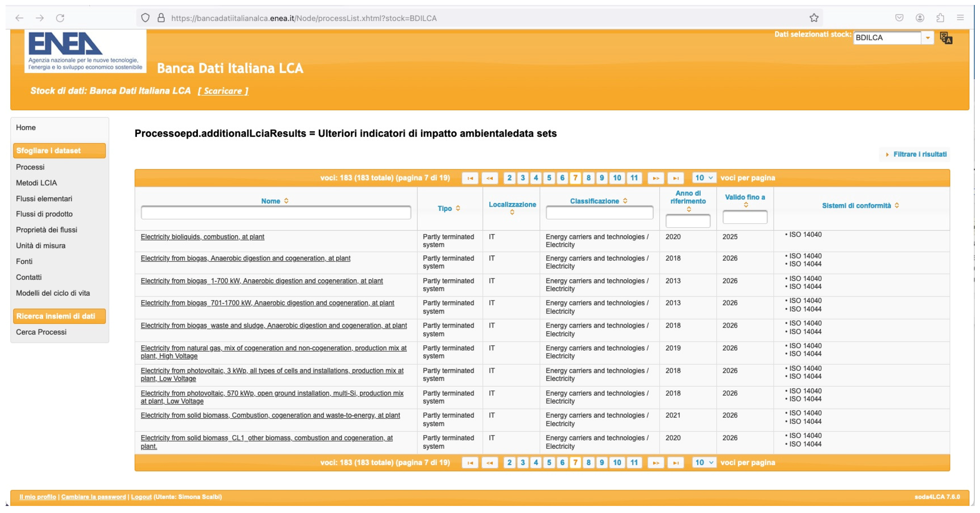Open Metodi LCIA in sidebar menu
Screen dimensions: 980x513
(36, 183)
